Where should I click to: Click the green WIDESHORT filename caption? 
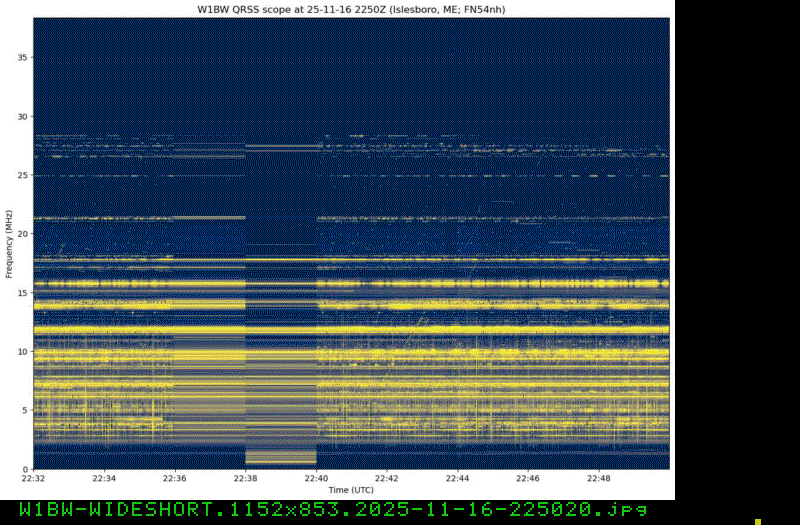pos(326,511)
